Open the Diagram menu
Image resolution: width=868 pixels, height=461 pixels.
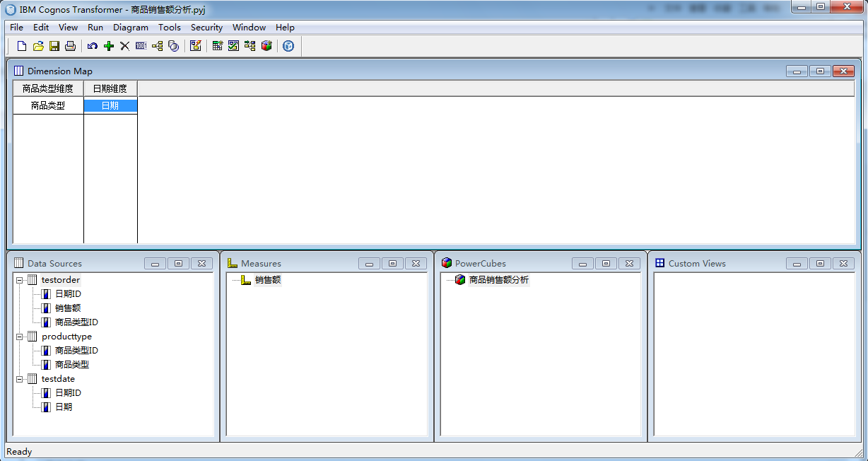(131, 28)
